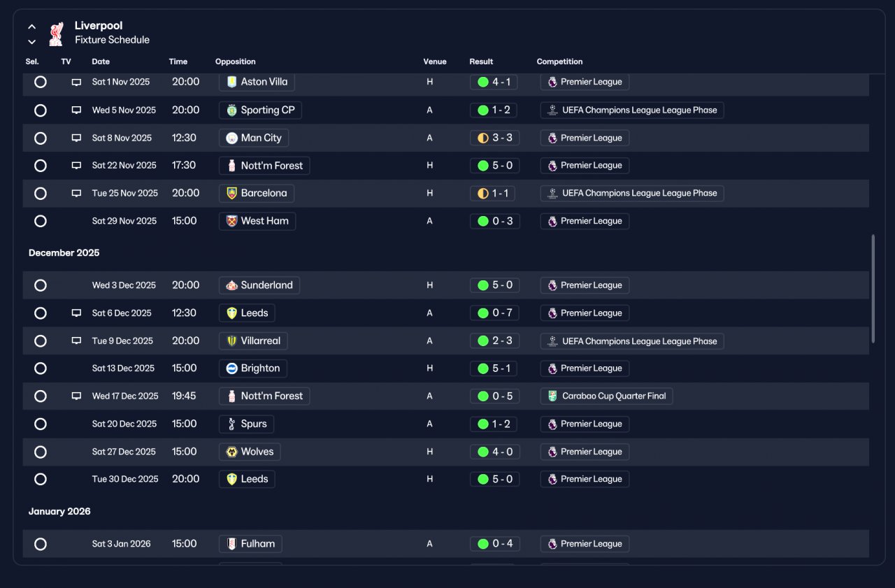Click the up chevron next to Liverpool
Viewport: 895px width, 588px height.
click(x=31, y=27)
